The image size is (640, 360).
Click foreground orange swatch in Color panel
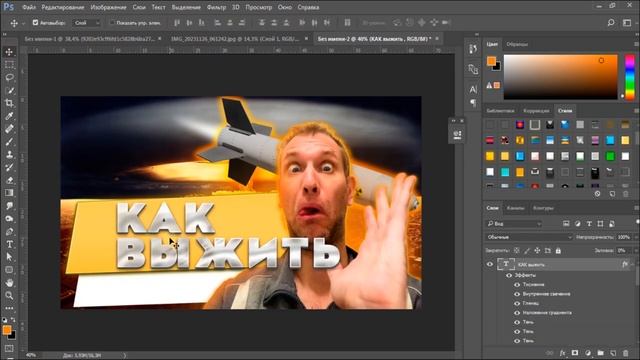[x=491, y=61]
